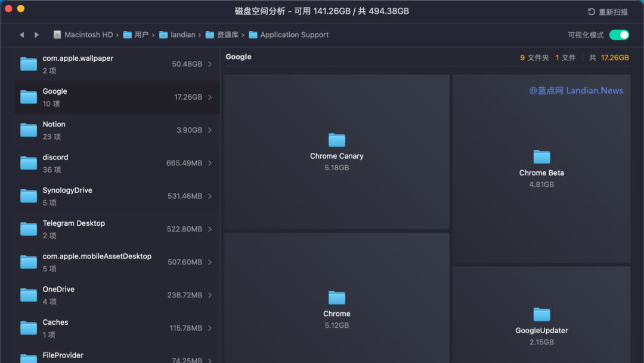Click the GoogleUpdater folder icon in treemap
Image resolution: width=644 pixels, height=363 pixels.
point(541,315)
